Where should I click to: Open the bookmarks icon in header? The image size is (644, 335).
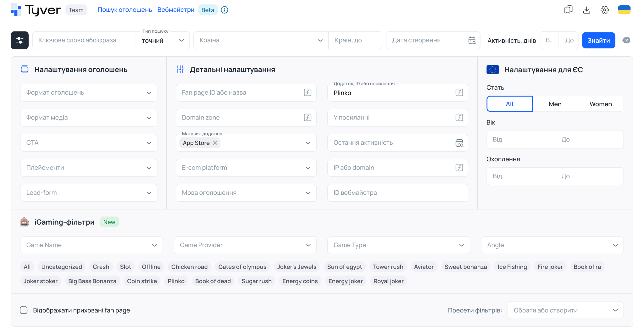click(568, 10)
